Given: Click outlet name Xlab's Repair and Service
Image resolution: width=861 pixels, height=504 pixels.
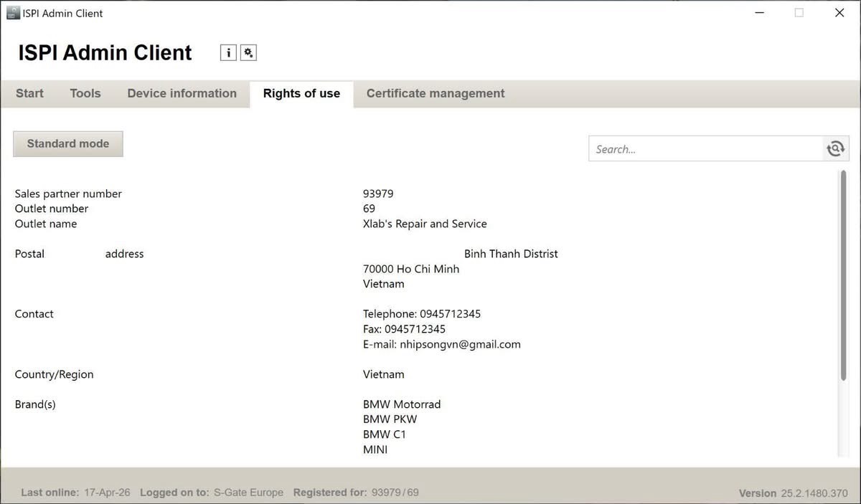Looking at the screenshot, I should coord(424,223).
